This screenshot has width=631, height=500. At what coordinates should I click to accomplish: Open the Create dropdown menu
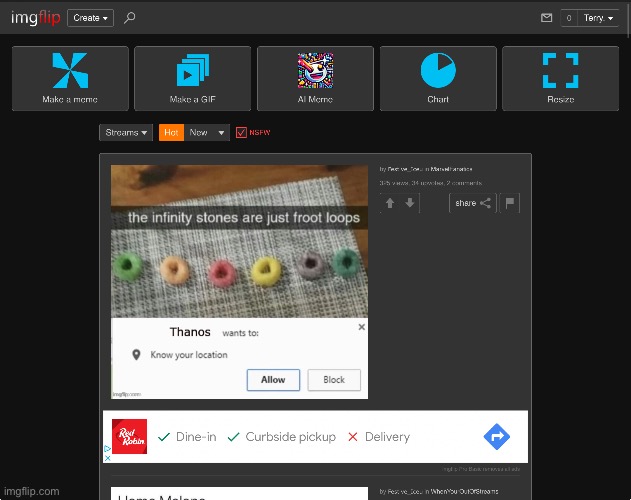click(90, 18)
